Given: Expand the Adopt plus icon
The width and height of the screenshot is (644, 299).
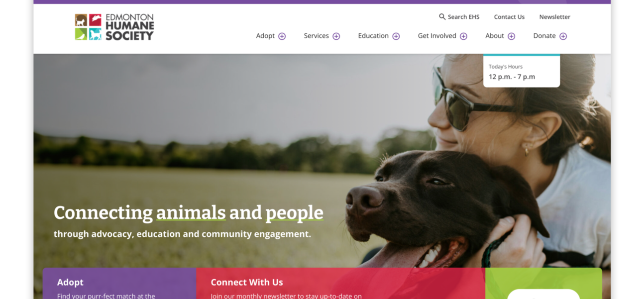Looking at the screenshot, I should click(282, 36).
